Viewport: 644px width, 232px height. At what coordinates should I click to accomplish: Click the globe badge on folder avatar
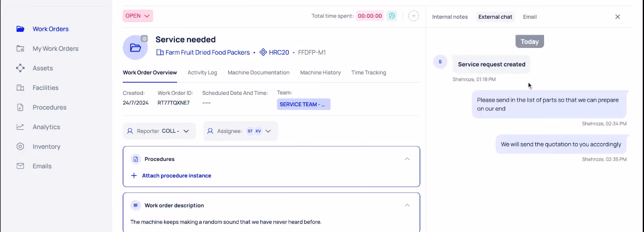click(144, 39)
